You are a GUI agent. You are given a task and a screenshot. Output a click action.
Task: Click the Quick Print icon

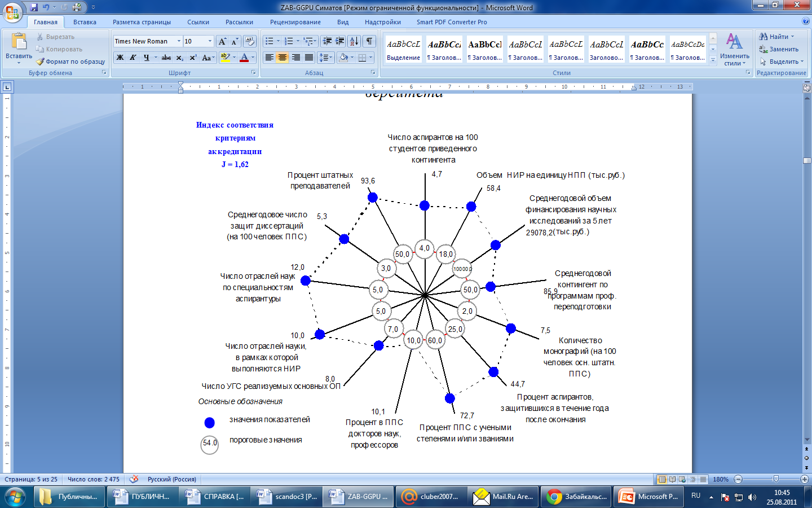pyautogui.click(x=77, y=7)
